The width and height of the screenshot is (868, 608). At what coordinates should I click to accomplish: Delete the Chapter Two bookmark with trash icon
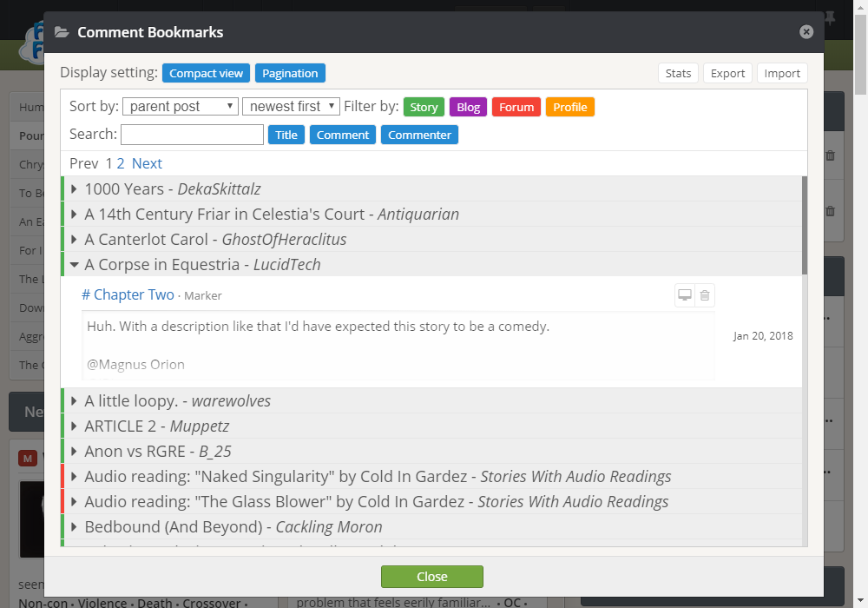(x=705, y=295)
